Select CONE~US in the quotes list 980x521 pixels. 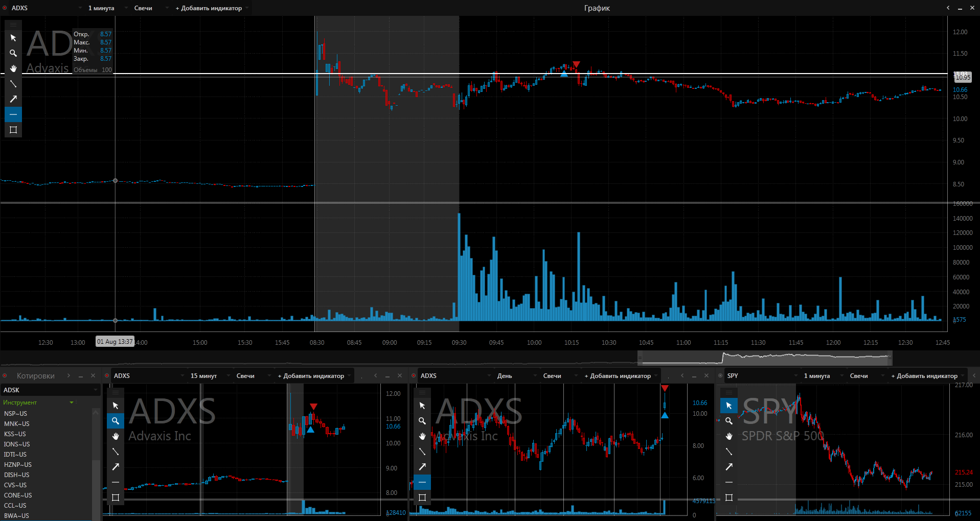click(x=46, y=495)
